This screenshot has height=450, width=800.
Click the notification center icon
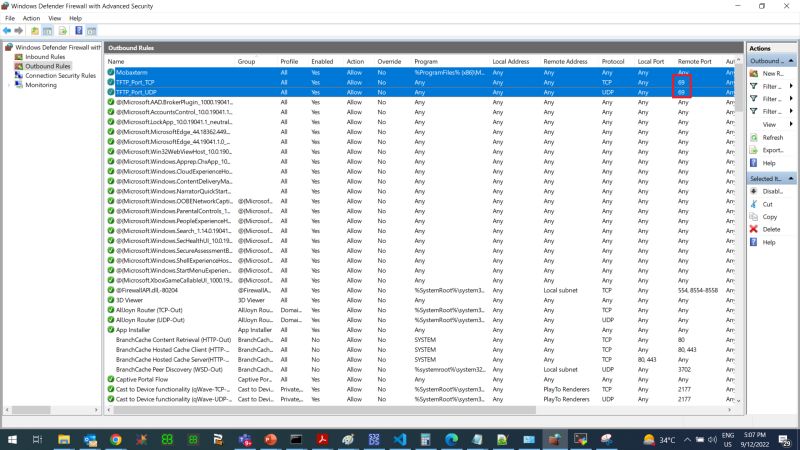784,439
